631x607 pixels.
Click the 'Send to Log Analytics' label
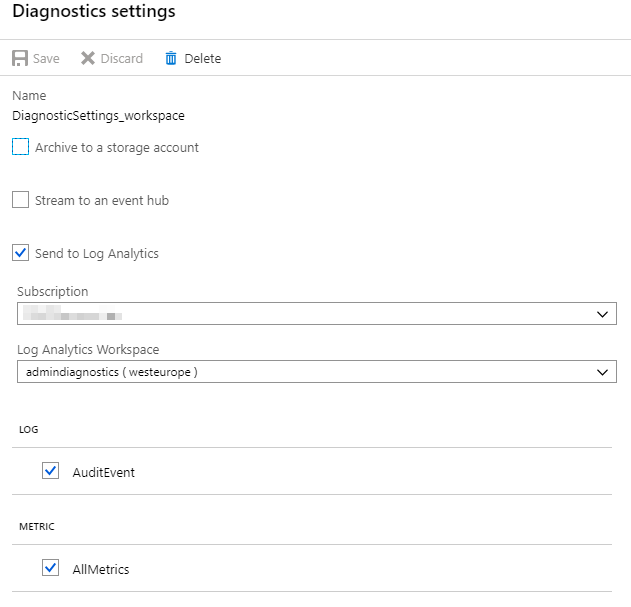(x=97, y=253)
